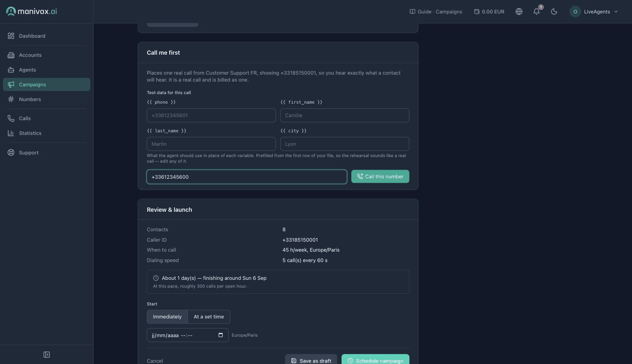Click the Campaigns megaphone icon

pos(11,85)
